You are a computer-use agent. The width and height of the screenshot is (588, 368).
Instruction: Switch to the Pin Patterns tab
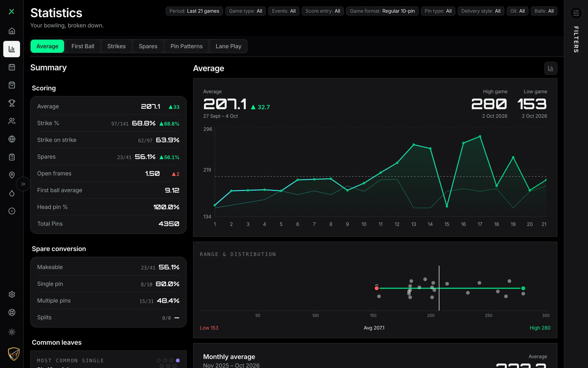coord(186,46)
